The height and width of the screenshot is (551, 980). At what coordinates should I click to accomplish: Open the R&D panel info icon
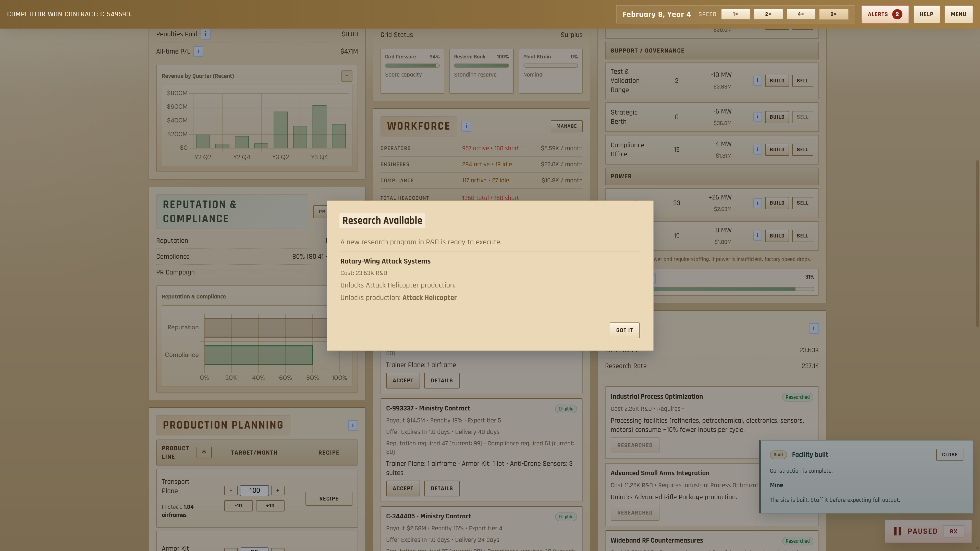click(814, 328)
